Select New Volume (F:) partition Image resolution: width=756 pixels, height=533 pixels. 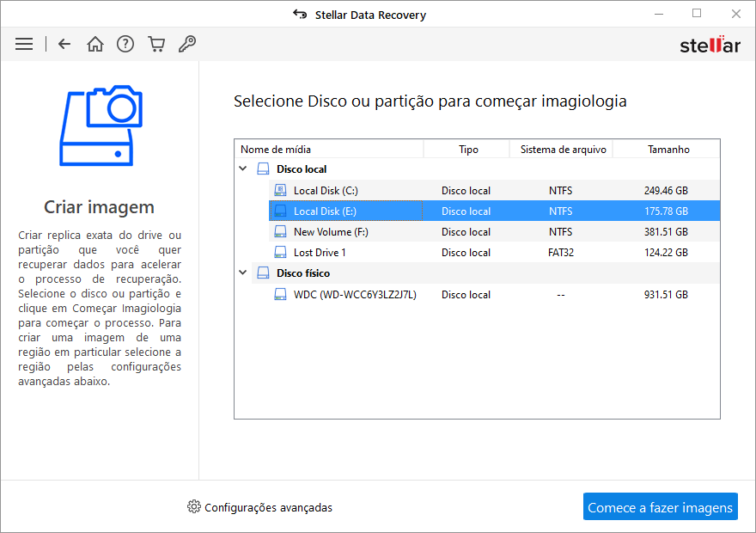494,231
